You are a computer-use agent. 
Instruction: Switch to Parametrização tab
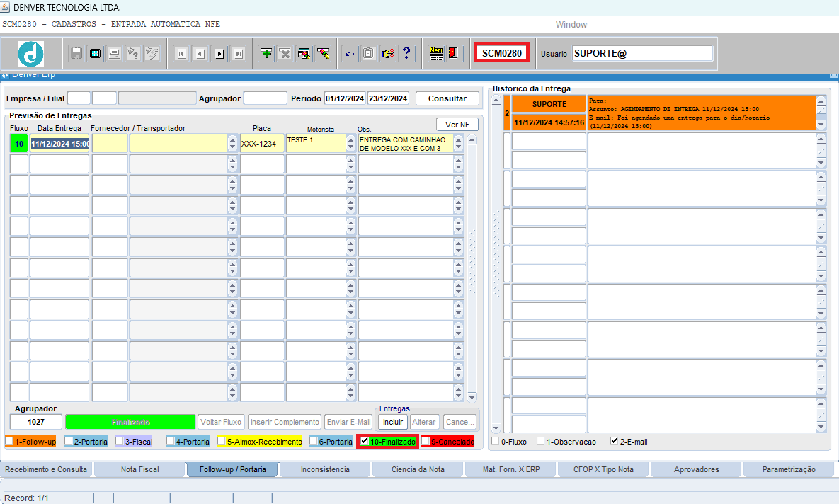789,469
